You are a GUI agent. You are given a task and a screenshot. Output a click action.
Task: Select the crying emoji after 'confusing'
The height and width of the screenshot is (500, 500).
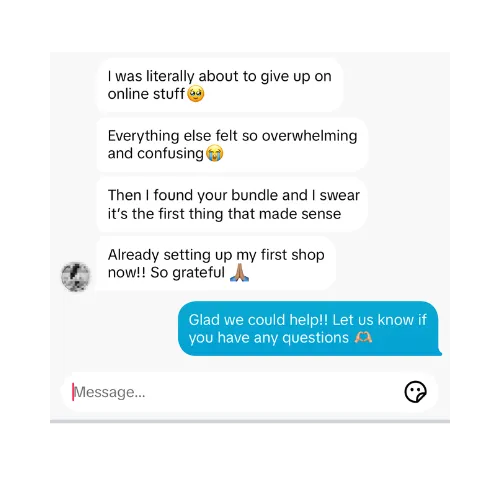215,153
